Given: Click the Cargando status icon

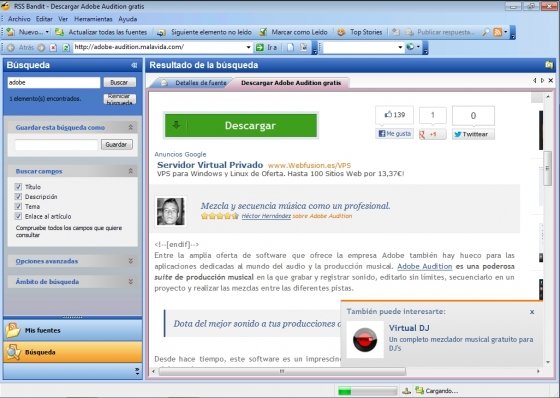Looking at the screenshot, I should (419, 391).
